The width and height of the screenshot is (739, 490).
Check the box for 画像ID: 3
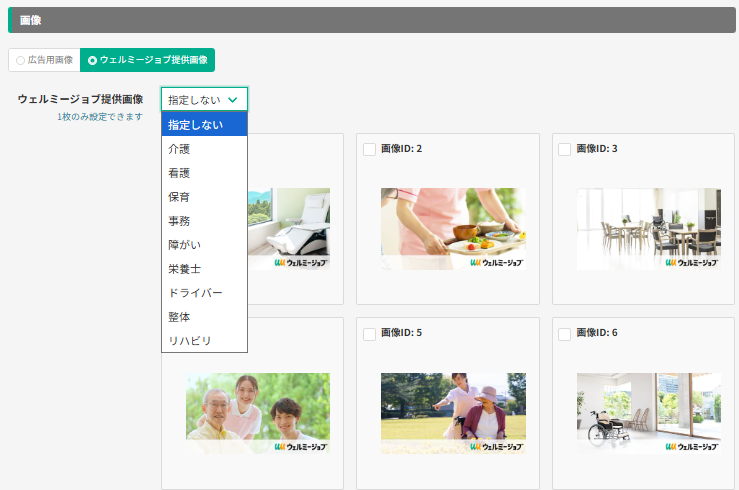point(565,149)
